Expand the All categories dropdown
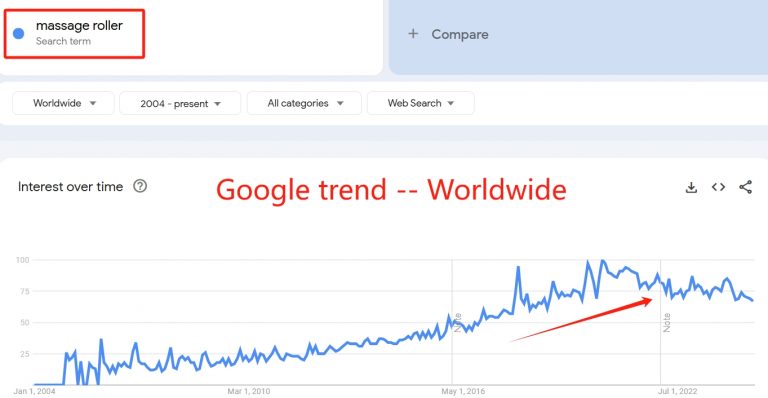Viewport: 768px width, 398px height. point(304,103)
